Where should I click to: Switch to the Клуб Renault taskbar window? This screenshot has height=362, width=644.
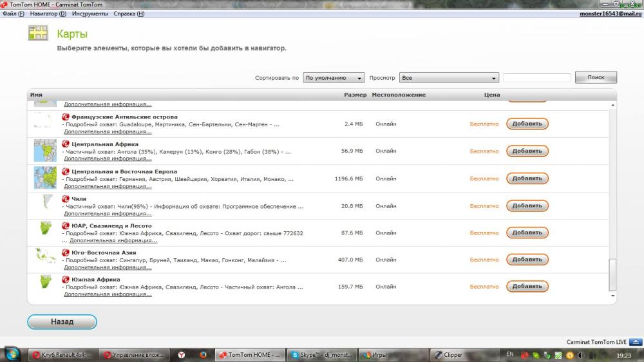[62, 355]
